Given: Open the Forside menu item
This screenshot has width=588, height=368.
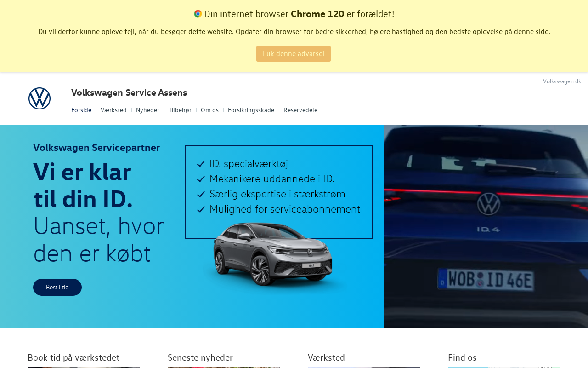Looking at the screenshot, I should point(81,110).
